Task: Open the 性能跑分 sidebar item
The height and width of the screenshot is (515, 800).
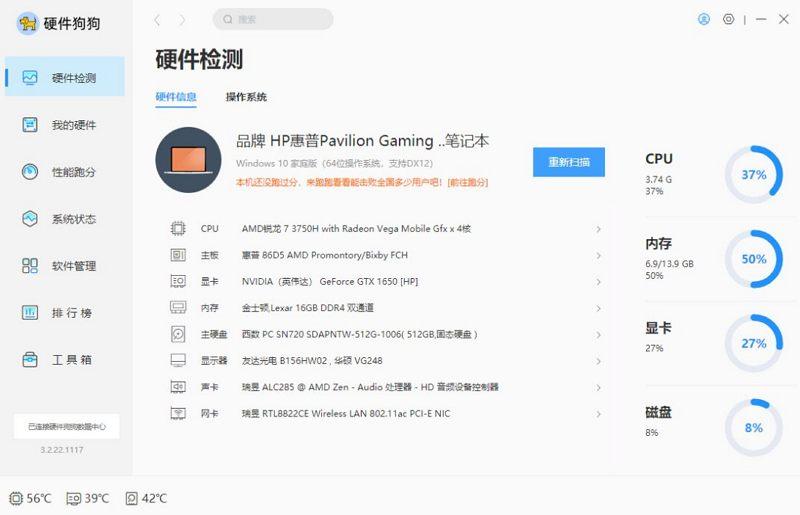Action: point(65,171)
